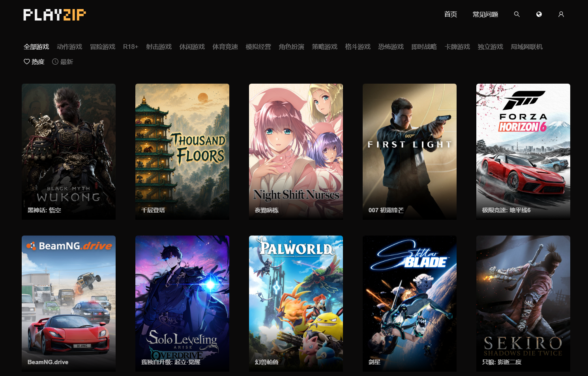Go to 首页 in the top navigation

pyautogui.click(x=450, y=14)
